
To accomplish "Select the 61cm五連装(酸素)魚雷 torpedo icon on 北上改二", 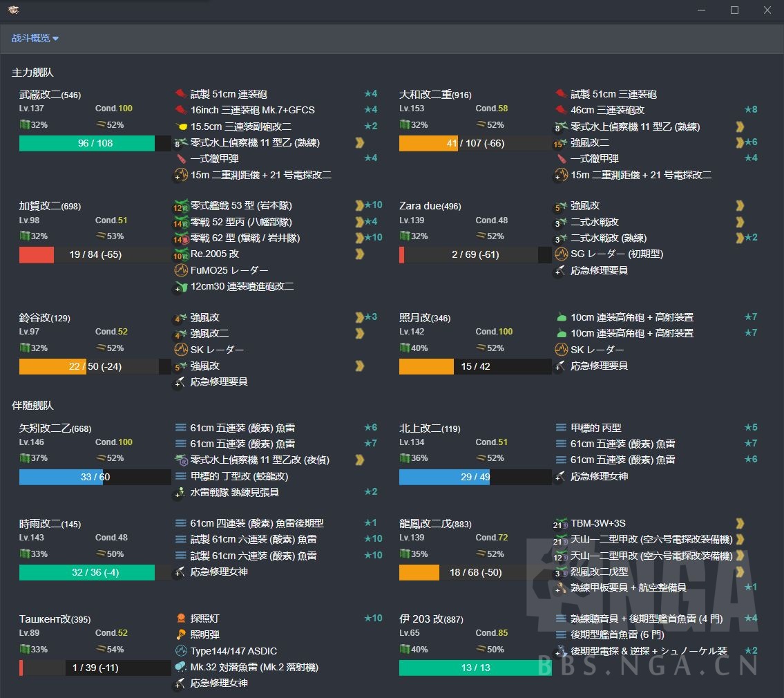I will pyautogui.click(x=560, y=444).
